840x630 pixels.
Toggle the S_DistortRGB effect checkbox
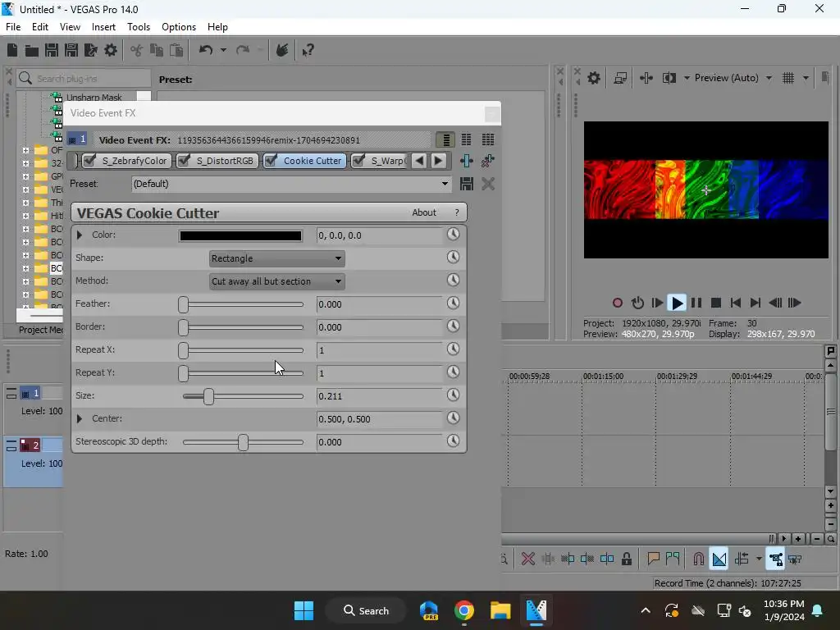[x=184, y=160]
